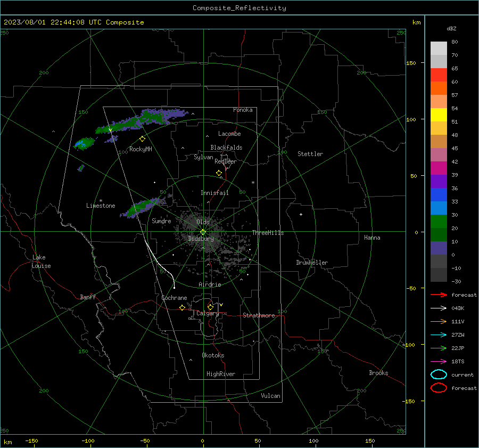Image resolution: width=479 pixels, height=448 pixels.
Task: Click the Airdrie city label
Action: coord(210,284)
